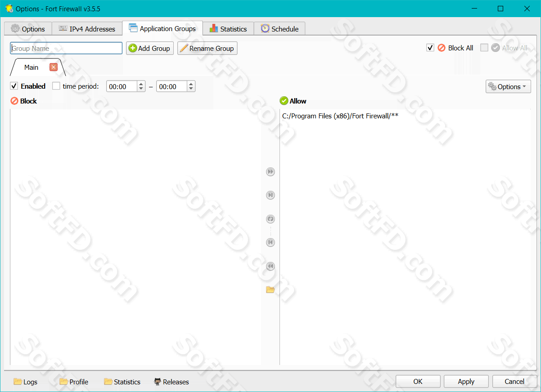Click the Fort Firewall path in Allow list
The image size is (541, 392).
340,116
